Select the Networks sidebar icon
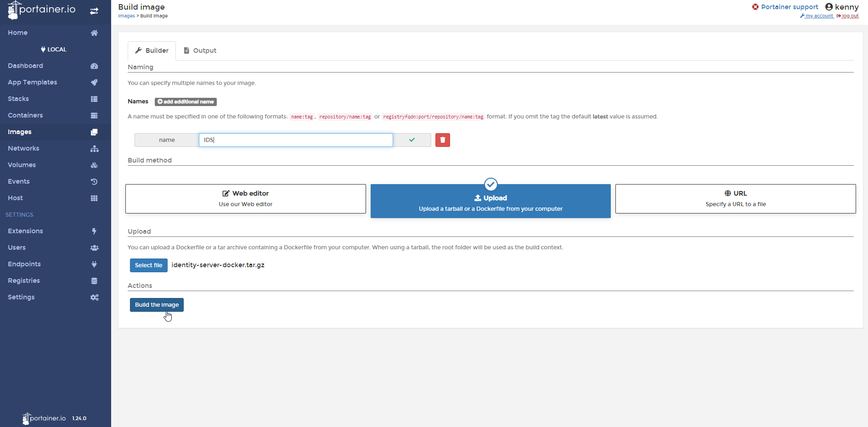868x427 pixels. [94, 149]
